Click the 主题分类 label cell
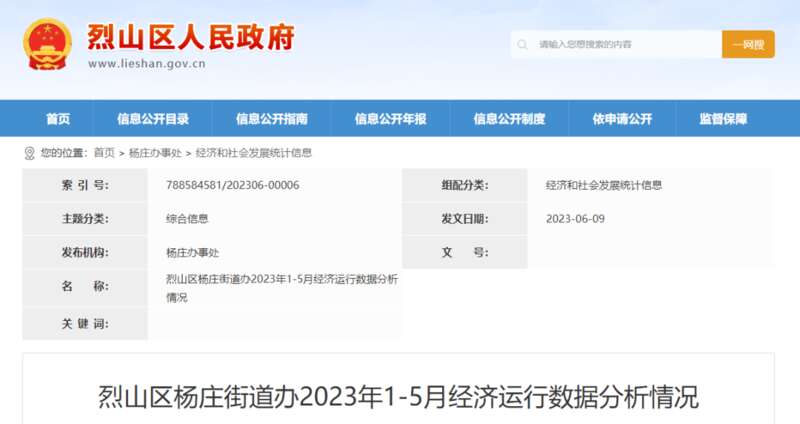Image resolution: width=800 pixels, height=424 pixels. (x=85, y=219)
